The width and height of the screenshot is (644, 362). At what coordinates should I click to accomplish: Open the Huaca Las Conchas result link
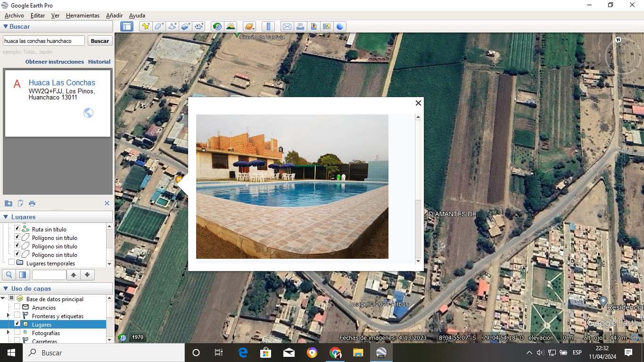pos(62,82)
